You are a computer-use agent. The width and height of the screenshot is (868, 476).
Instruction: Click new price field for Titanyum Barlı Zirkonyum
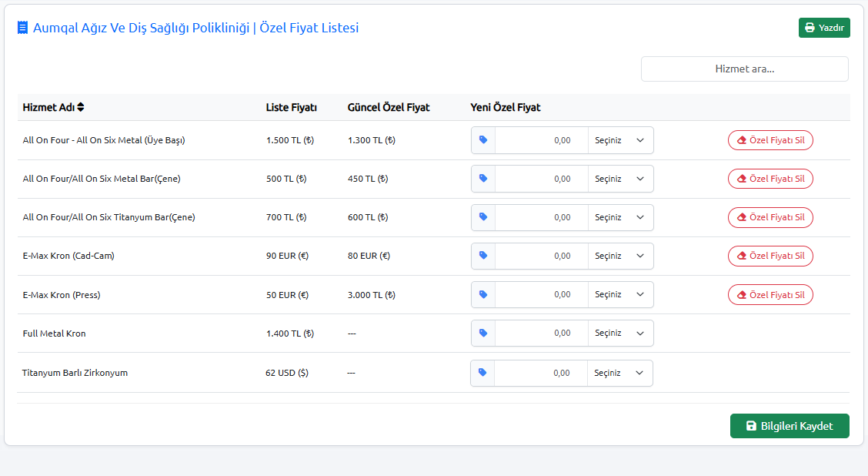click(541, 373)
